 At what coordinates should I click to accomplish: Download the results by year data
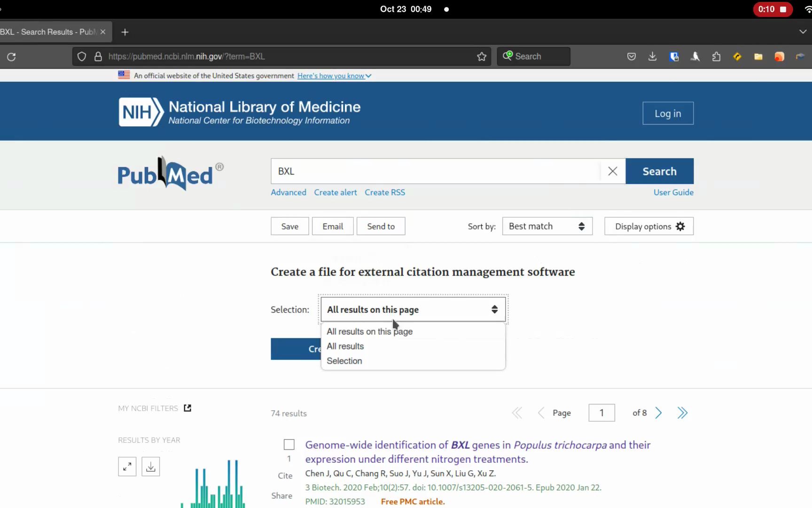pyautogui.click(x=151, y=467)
